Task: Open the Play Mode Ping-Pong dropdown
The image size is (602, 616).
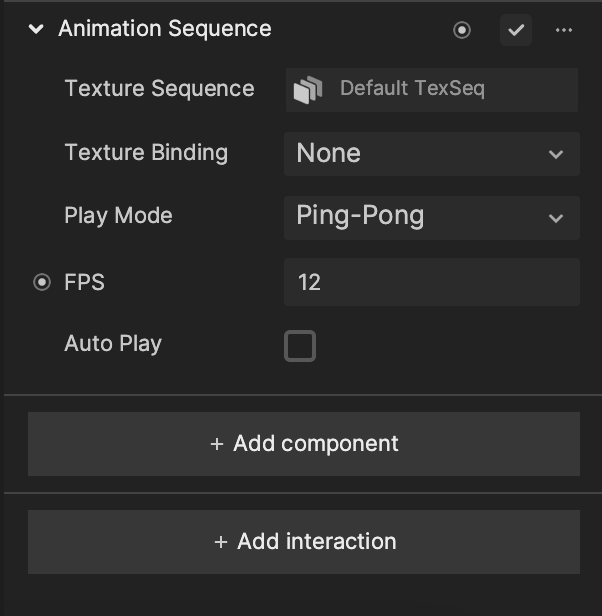Action: click(432, 218)
